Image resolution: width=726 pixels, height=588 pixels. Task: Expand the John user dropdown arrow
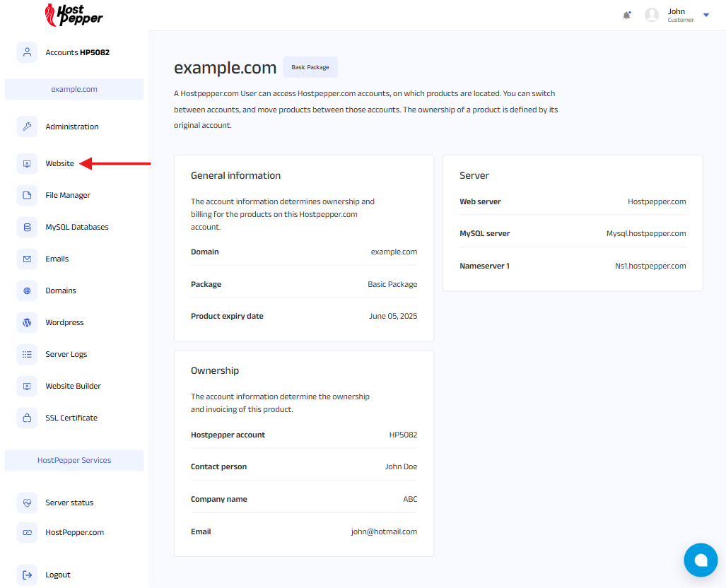click(705, 15)
